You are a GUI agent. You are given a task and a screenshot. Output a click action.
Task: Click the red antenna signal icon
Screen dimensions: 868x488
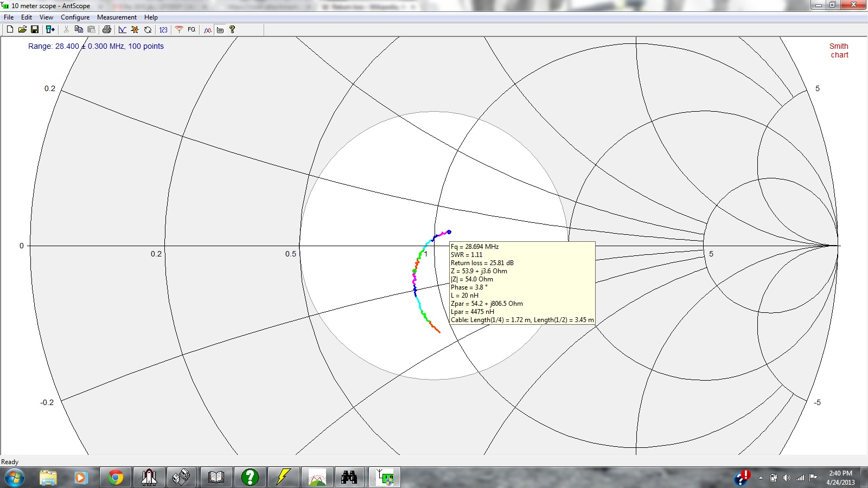tap(179, 30)
